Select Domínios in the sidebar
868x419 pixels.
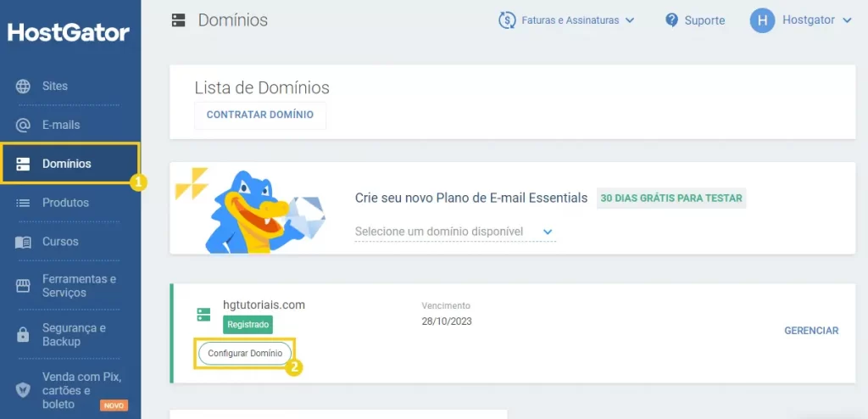(x=70, y=164)
